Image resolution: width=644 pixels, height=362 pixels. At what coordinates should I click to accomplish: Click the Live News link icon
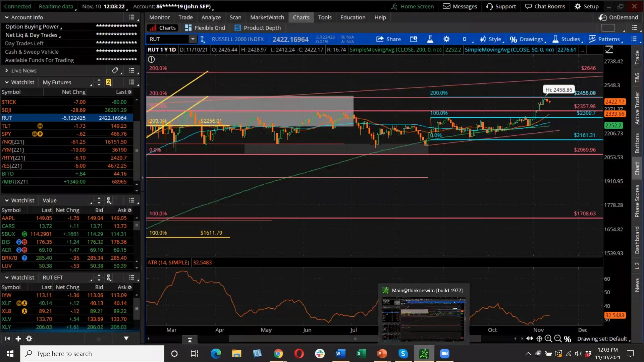115,70
